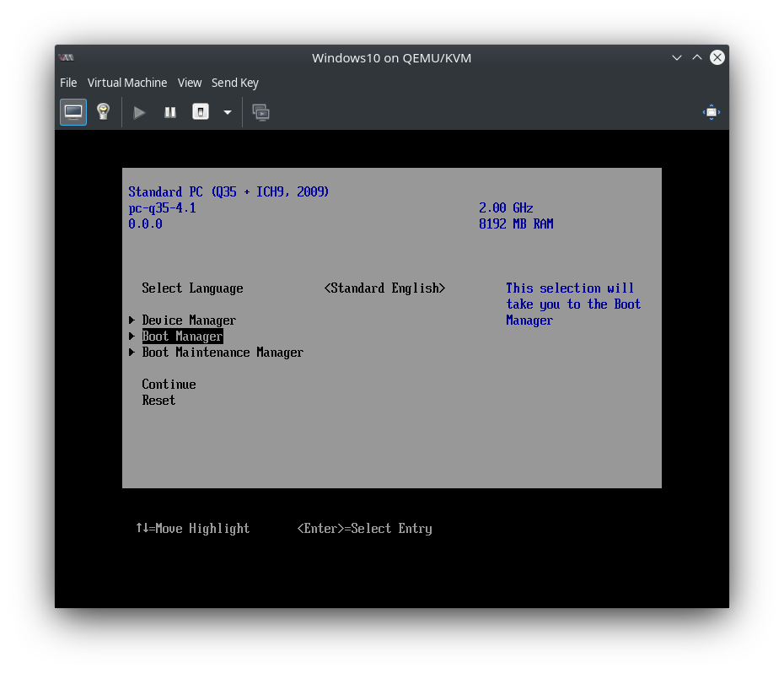Toggle fullscreen console view

[711, 112]
